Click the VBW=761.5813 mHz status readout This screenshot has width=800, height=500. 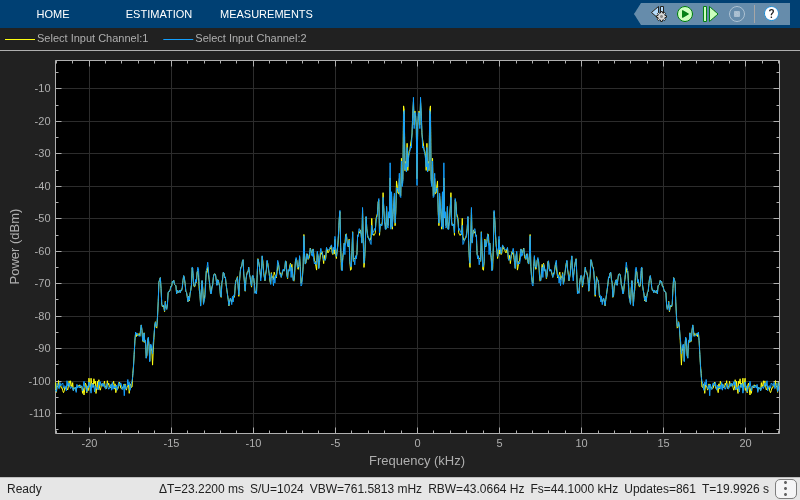click(x=365, y=489)
